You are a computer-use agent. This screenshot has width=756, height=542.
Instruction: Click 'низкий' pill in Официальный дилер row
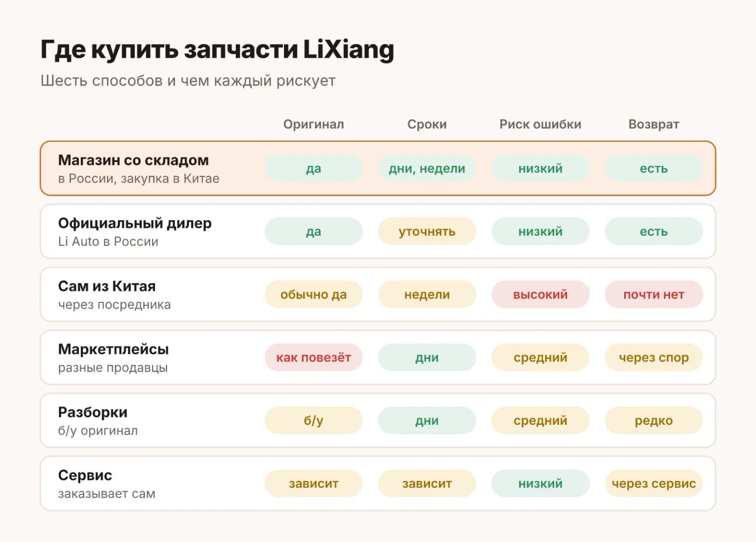point(540,231)
